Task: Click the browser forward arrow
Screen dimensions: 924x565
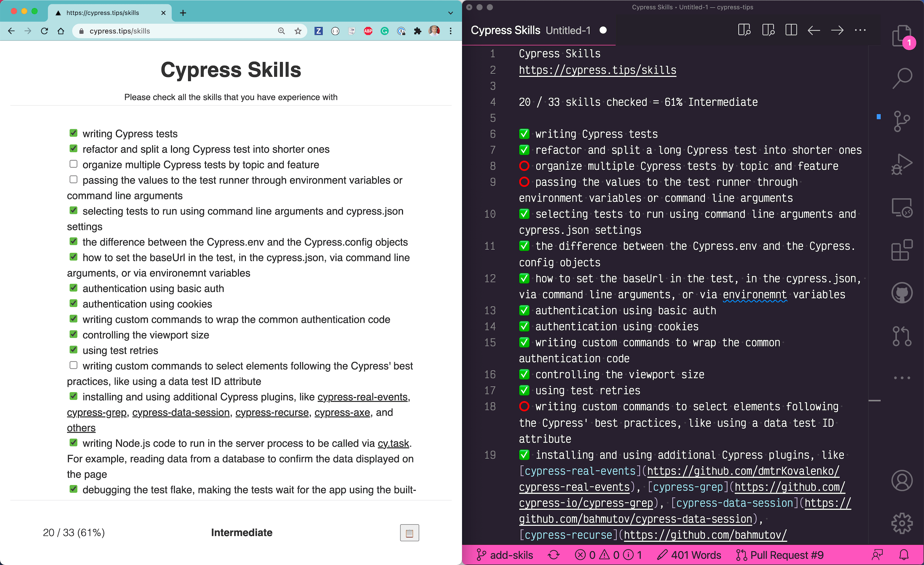Action: tap(28, 31)
